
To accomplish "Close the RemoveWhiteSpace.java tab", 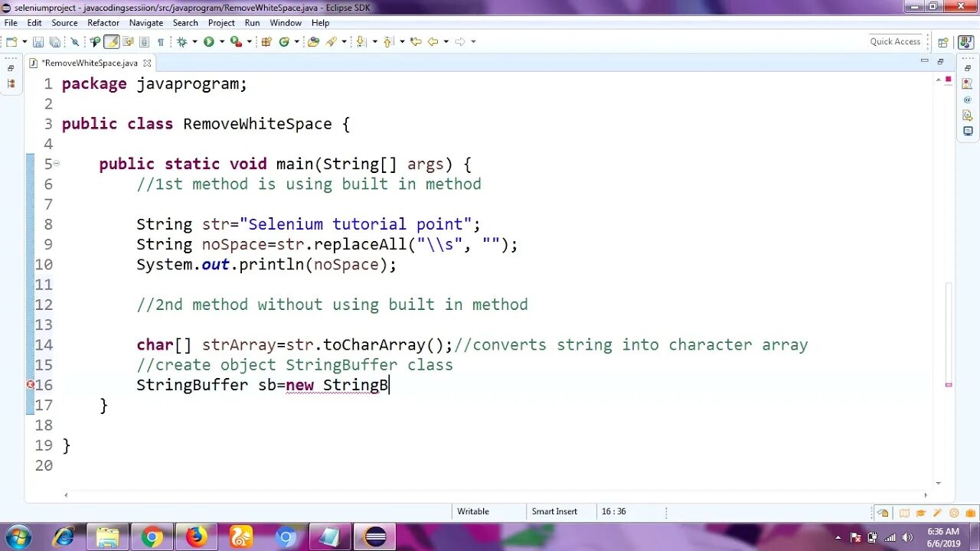I will coord(147,63).
